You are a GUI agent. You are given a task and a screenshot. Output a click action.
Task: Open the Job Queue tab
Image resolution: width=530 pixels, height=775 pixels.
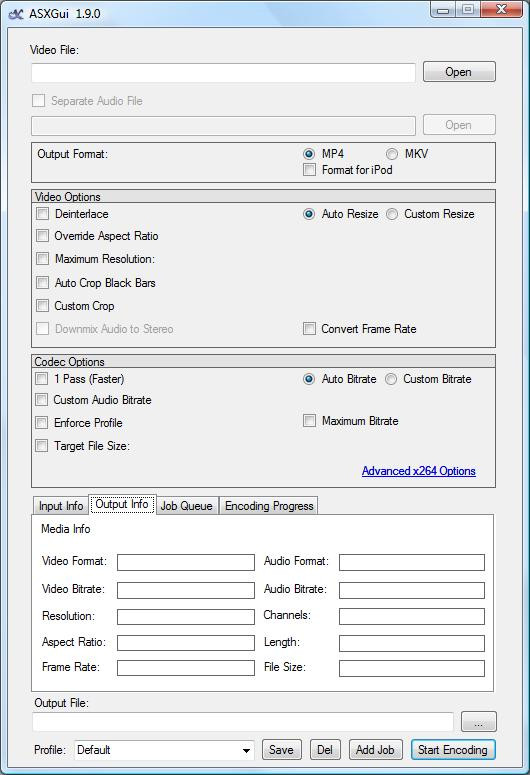[x=187, y=506]
